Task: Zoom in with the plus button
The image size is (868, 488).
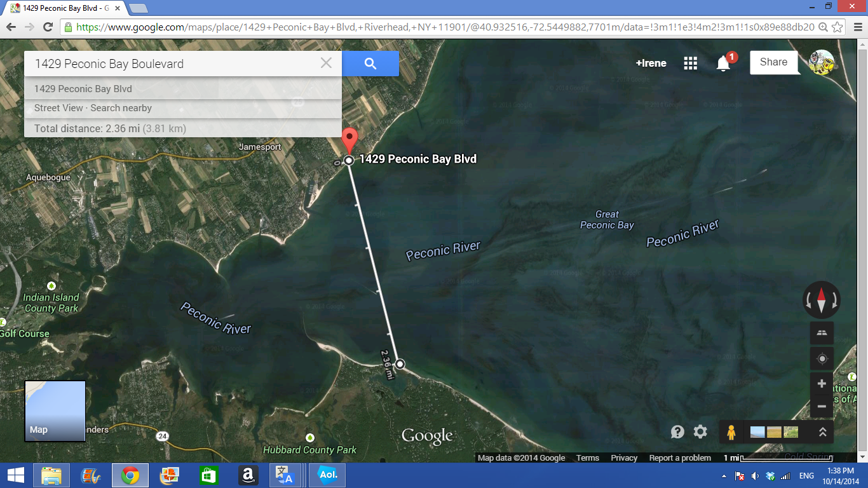Action: 822,384
